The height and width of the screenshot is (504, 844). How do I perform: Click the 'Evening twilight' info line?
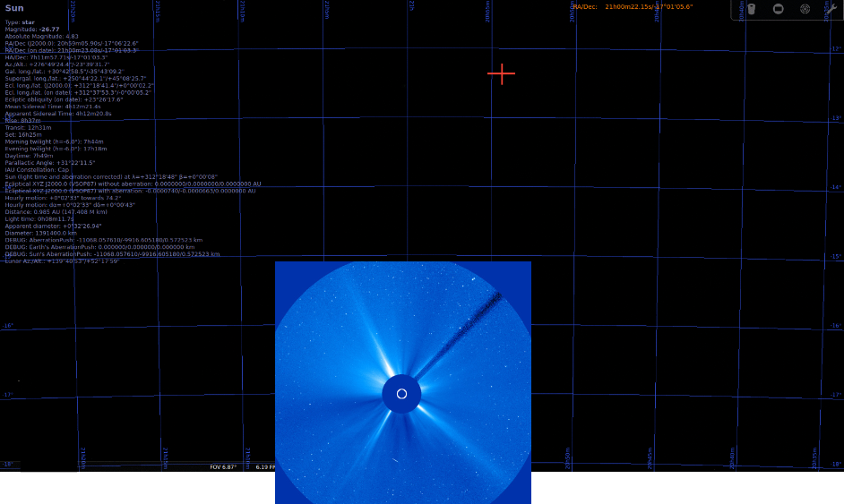point(56,149)
